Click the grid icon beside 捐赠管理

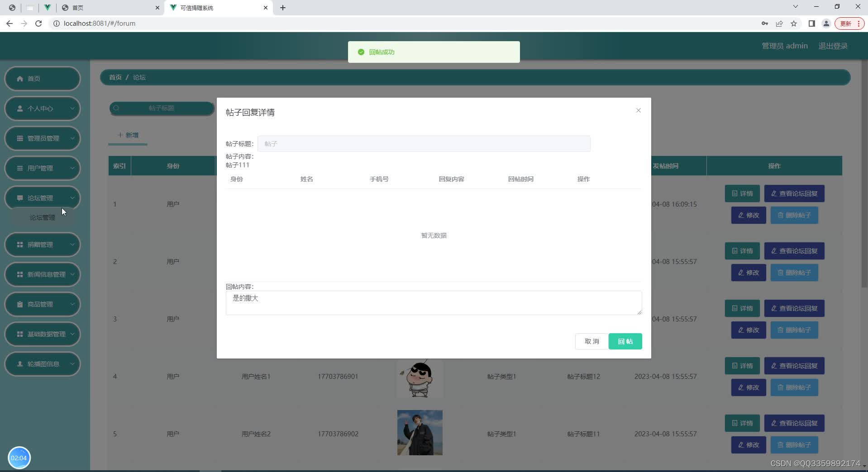pos(20,245)
